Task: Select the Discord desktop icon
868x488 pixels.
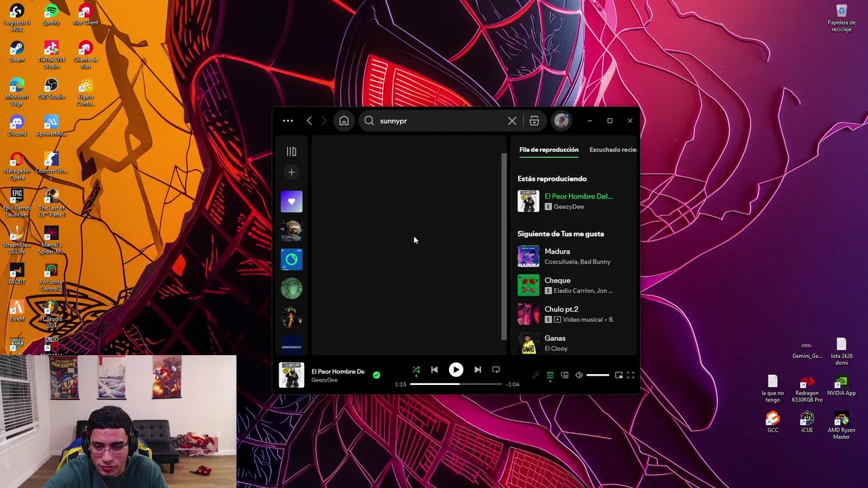Action: (17, 126)
